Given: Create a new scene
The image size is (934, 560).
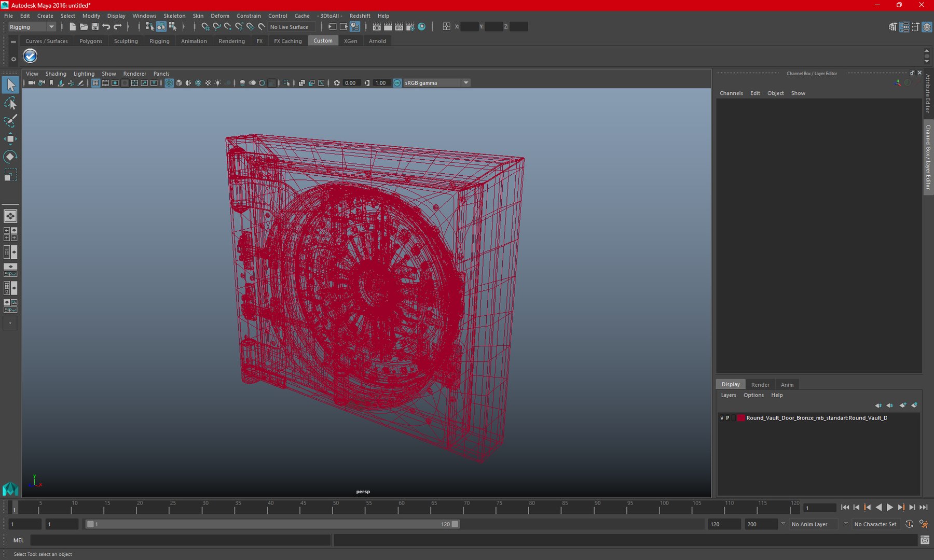Looking at the screenshot, I should (x=73, y=26).
